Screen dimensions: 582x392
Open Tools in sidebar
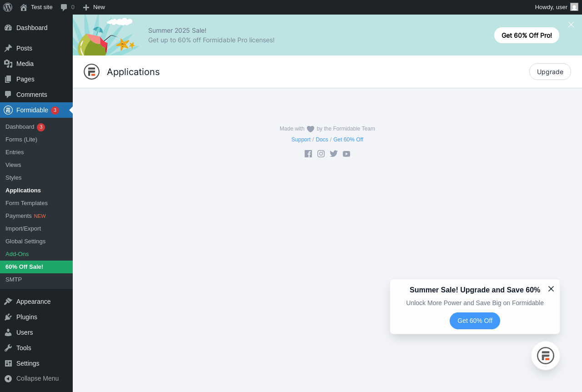pos(36,348)
